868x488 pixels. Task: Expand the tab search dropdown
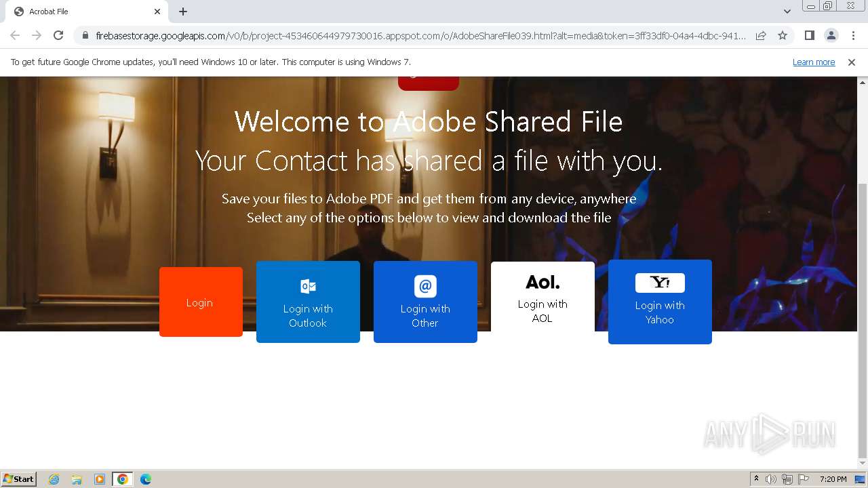[x=787, y=12]
